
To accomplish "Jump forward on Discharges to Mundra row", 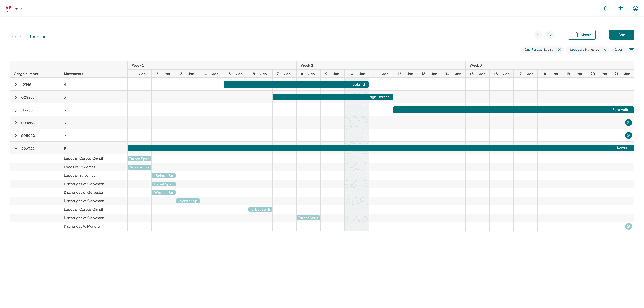I will [628, 226].
